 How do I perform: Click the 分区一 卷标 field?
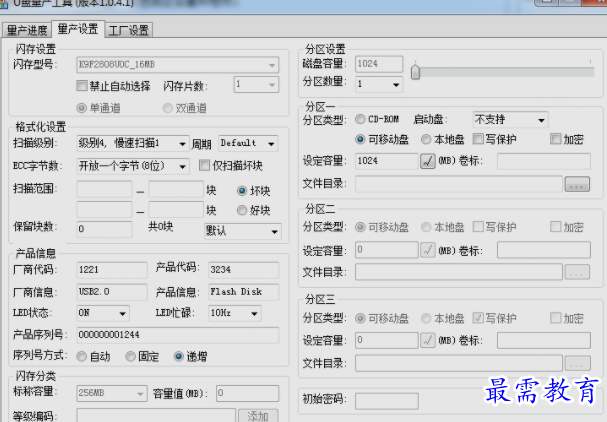(x=544, y=161)
